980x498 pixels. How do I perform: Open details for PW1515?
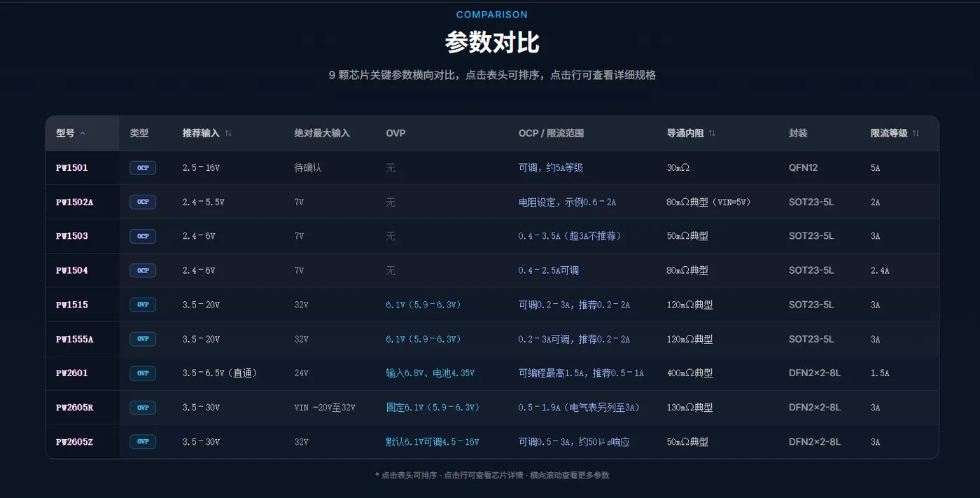pyautogui.click(x=492, y=305)
